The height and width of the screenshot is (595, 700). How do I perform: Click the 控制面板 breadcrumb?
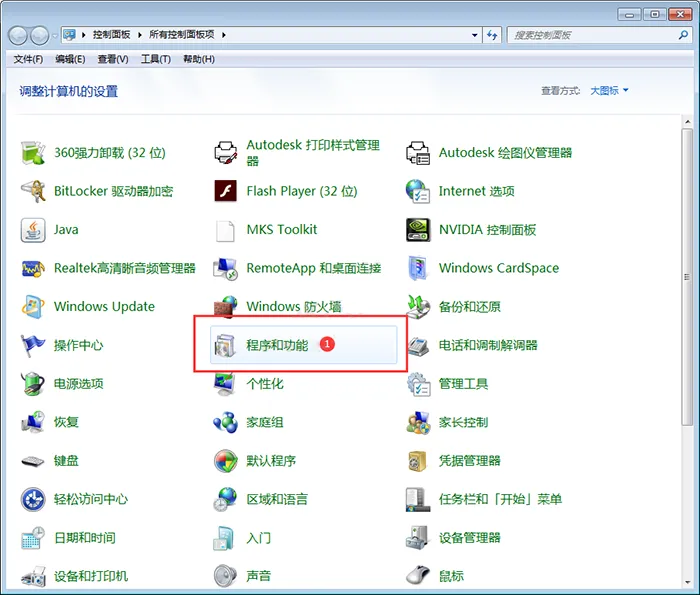(111, 35)
